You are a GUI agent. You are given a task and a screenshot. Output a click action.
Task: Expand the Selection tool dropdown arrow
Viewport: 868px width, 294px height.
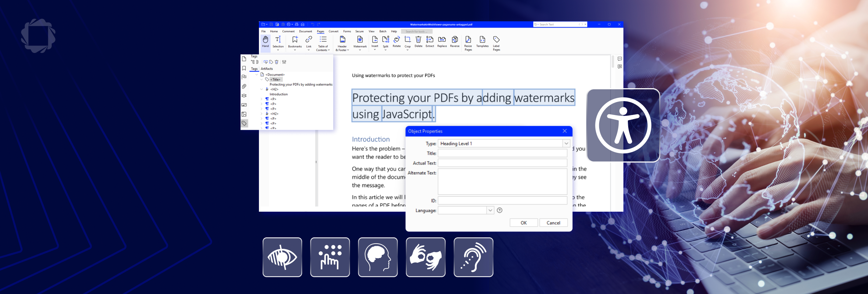tap(278, 50)
